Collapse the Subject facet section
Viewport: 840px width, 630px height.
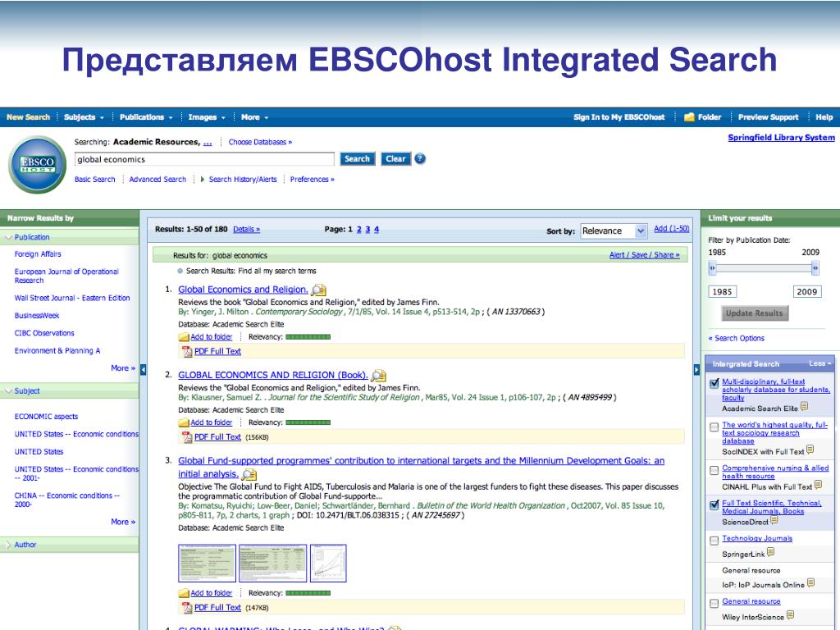coord(8,391)
